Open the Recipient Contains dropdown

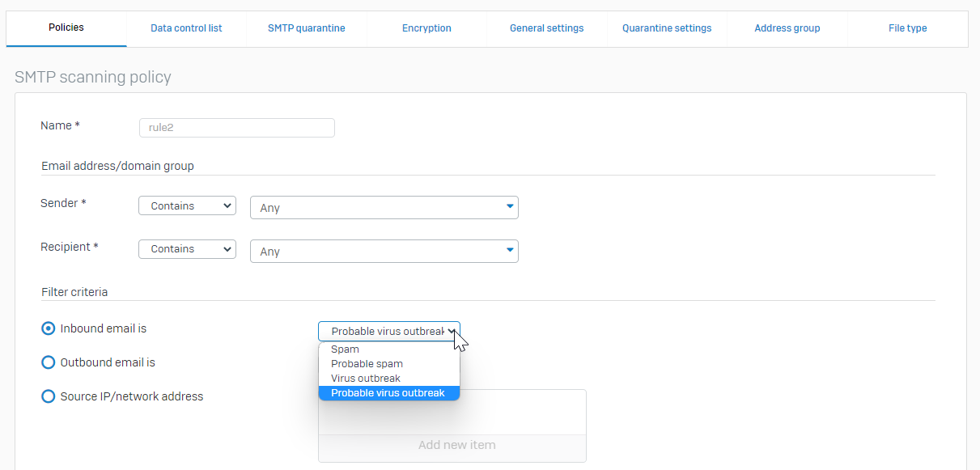pos(187,249)
